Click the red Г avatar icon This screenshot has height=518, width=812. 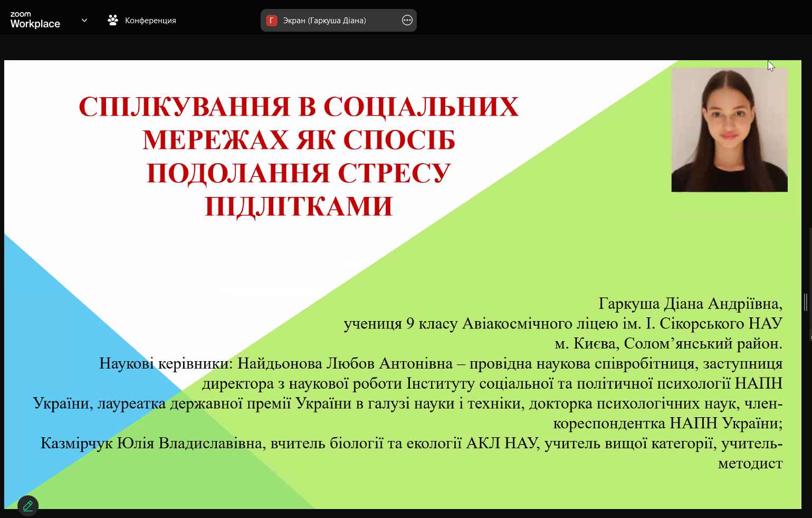pos(272,21)
